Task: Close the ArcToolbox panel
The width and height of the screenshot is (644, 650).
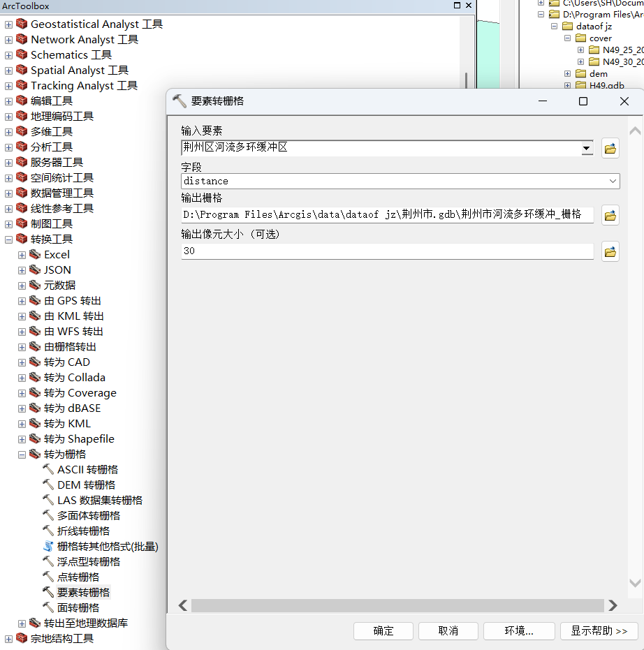Action: click(x=469, y=6)
